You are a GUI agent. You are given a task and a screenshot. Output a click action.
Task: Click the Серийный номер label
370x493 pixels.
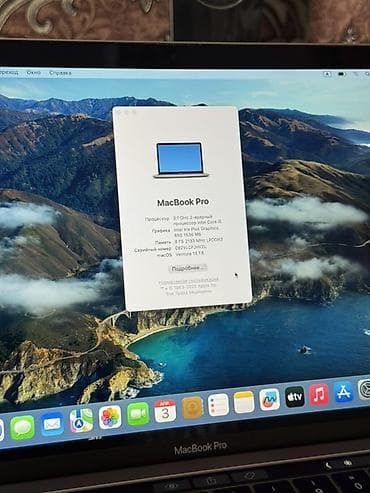tap(153, 249)
